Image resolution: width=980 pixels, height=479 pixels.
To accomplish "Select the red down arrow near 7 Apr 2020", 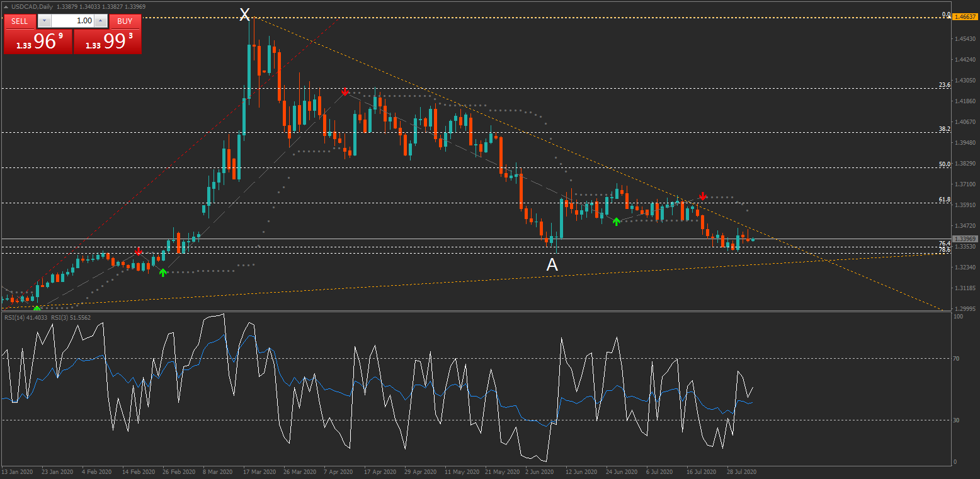I will click(345, 92).
